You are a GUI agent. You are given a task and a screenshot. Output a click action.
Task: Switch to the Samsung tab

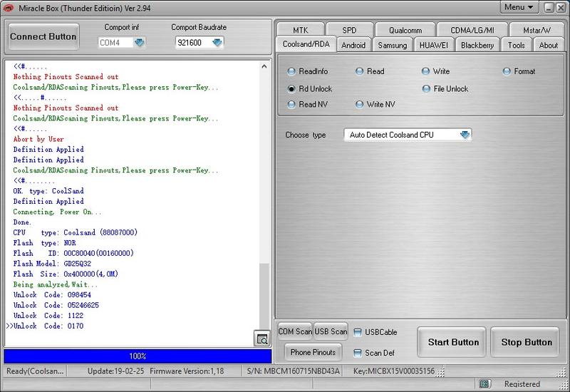click(393, 45)
